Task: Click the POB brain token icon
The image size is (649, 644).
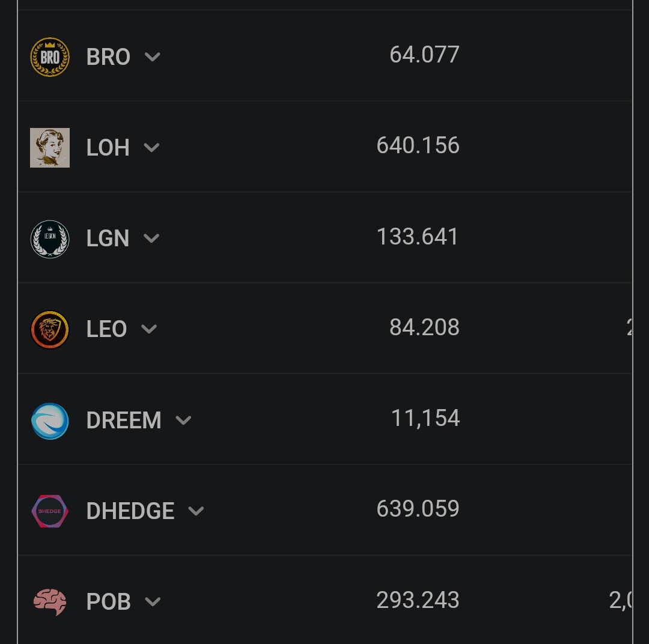Action: [x=50, y=602]
